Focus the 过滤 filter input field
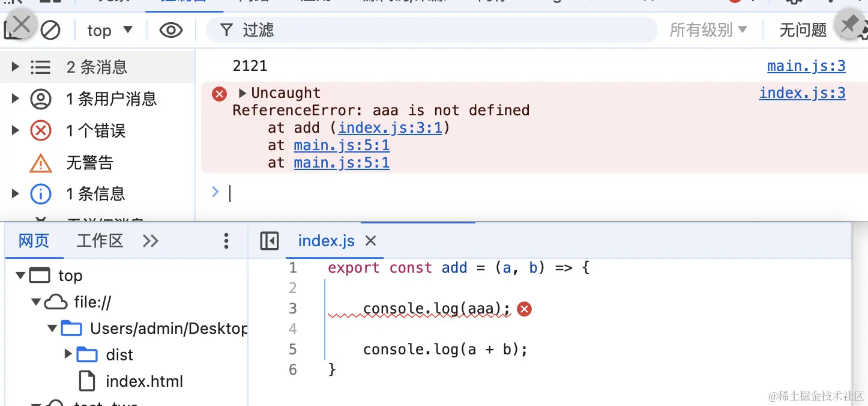 tap(432, 30)
